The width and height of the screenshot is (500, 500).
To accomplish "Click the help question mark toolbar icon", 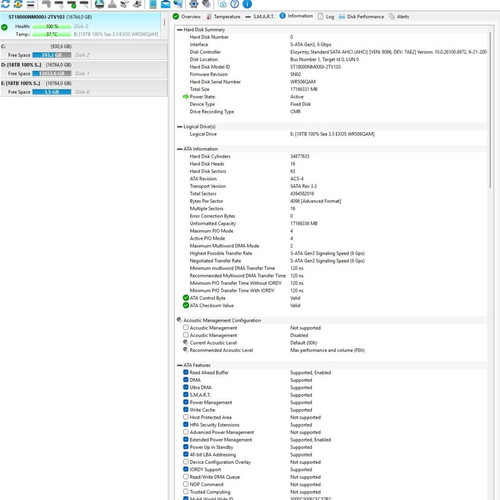I will (235, 4).
